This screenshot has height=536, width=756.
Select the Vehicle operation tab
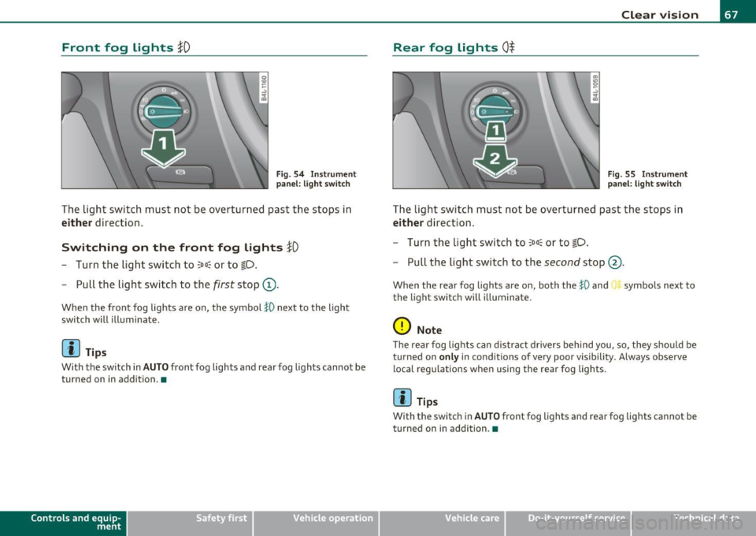tap(317, 523)
